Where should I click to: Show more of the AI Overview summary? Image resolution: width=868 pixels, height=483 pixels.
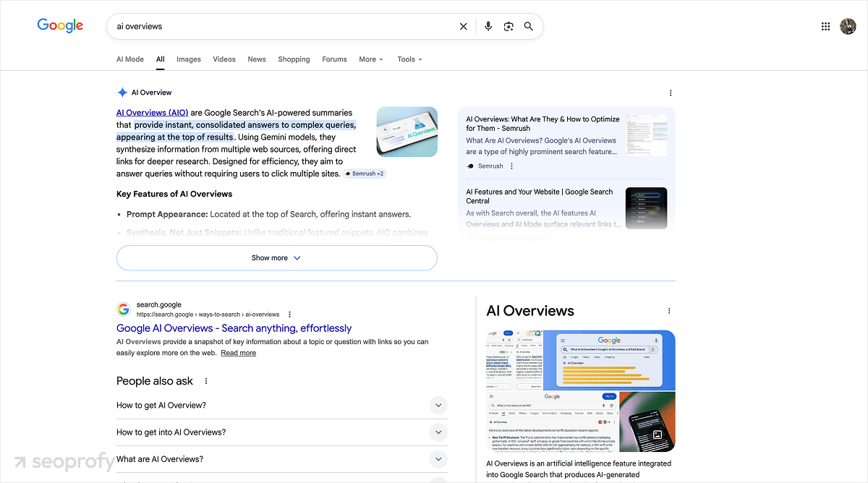(277, 257)
